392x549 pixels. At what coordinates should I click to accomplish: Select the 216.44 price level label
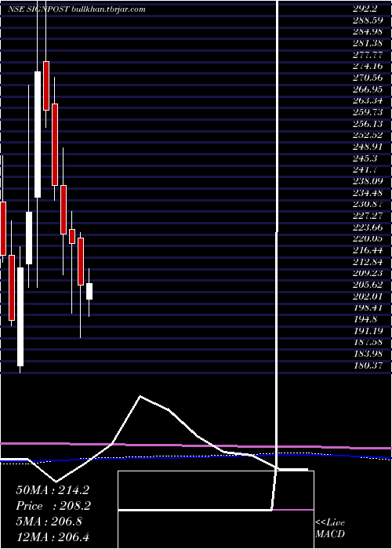(368, 251)
